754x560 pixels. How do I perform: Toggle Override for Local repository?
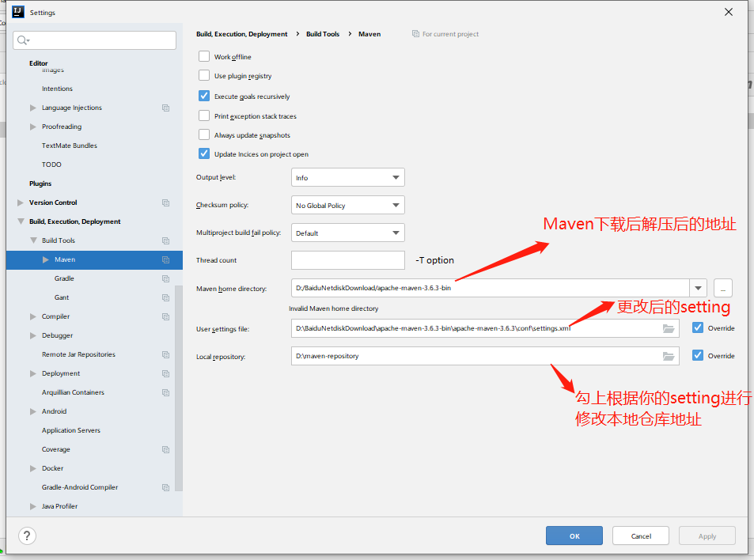pos(698,355)
